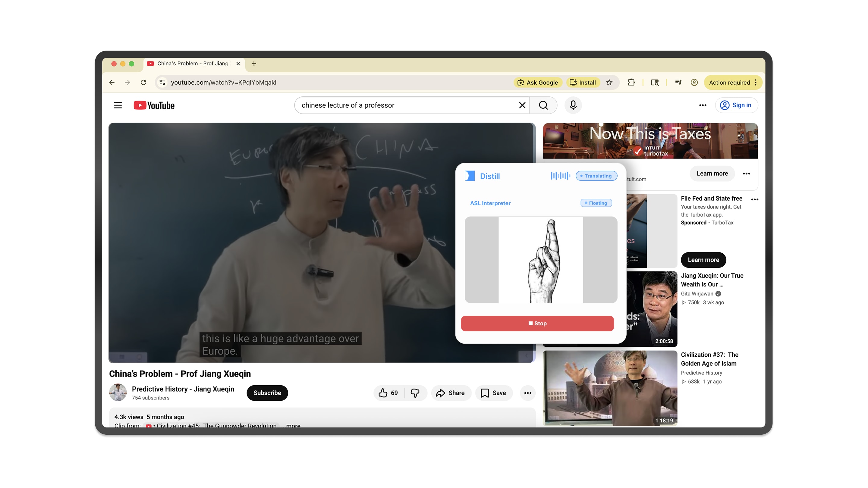Image resolution: width=868 pixels, height=488 pixels.
Task: Reload the page
Action: point(143,83)
